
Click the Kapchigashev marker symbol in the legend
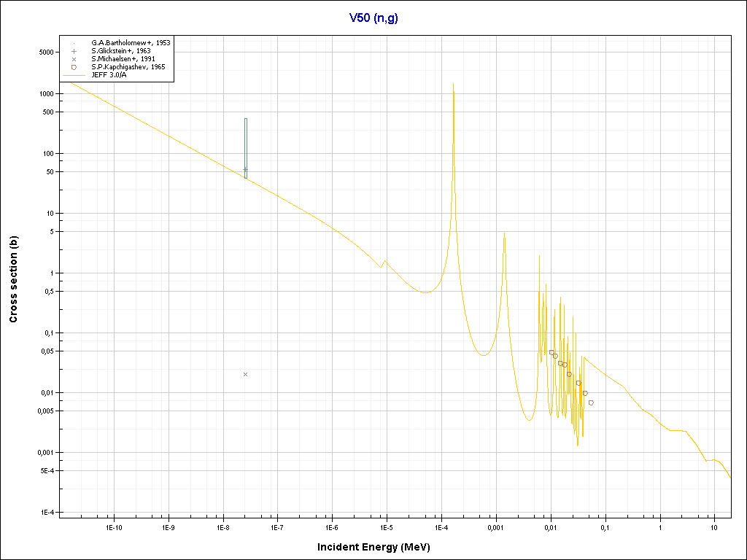coord(74,67)
